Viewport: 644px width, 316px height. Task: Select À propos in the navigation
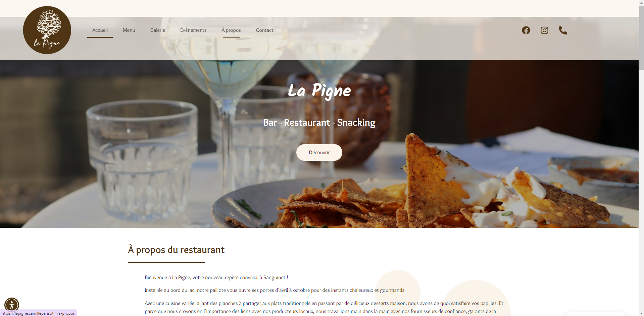click(231, 30)
